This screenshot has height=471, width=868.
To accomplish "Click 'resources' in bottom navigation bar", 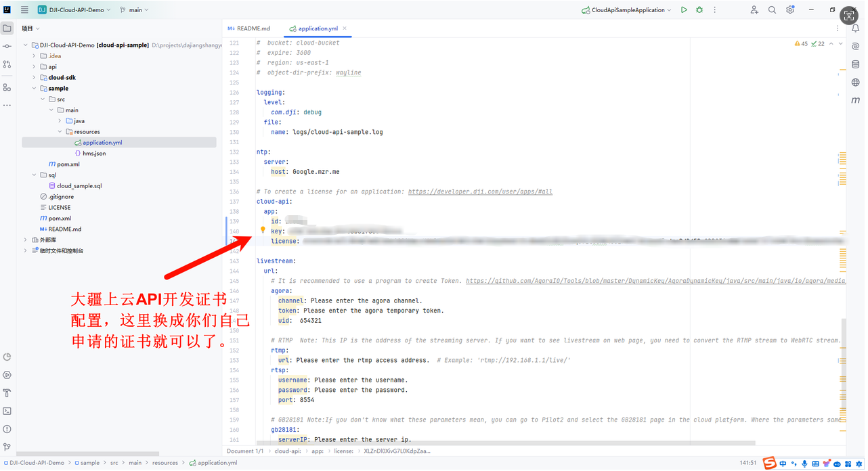I will click(x=165, y=463).
